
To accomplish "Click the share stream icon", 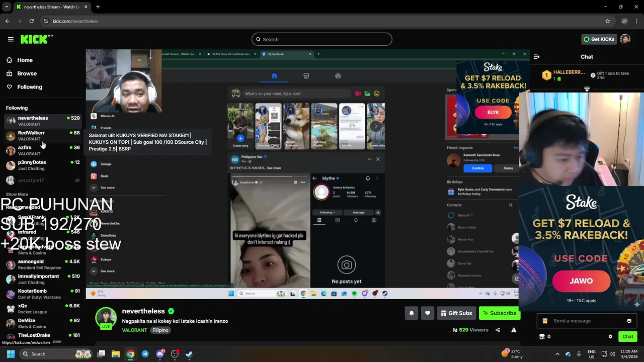I will (498, 330).
